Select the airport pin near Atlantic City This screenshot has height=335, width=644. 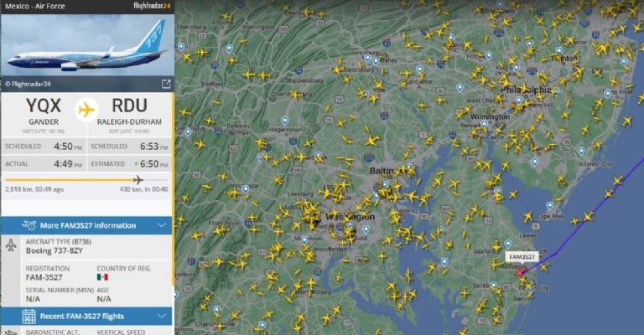click(x=581, y=152)
